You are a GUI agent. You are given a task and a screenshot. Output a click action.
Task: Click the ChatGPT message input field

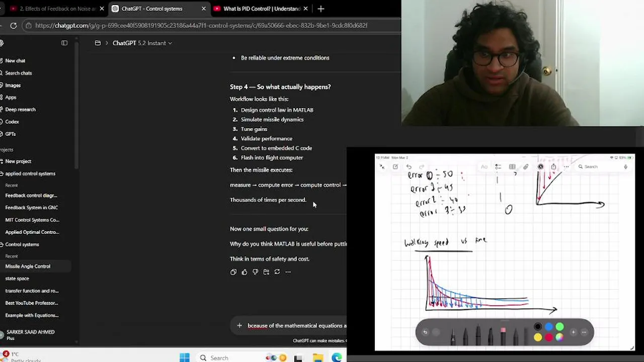[x=297, y=326]
